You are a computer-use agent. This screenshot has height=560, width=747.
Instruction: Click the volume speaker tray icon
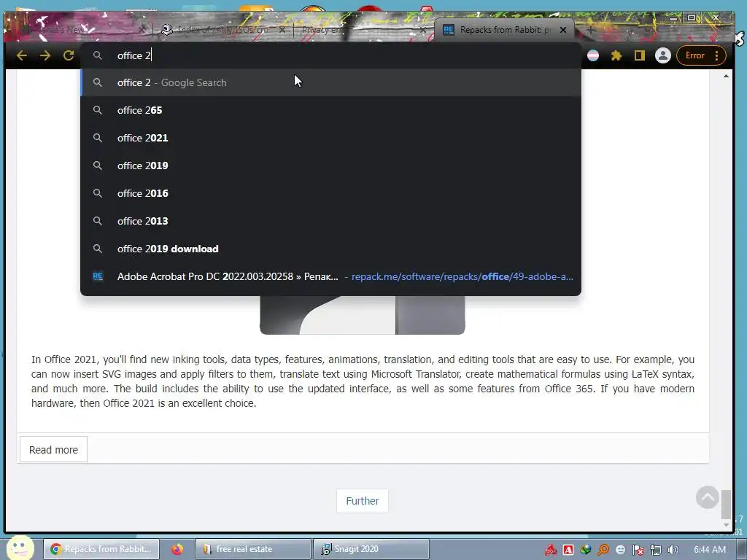tap(673, 550)
